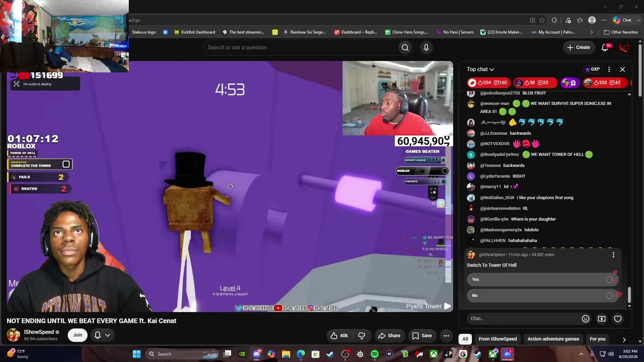This screenshot has height=362, width=644.
Task: Launch File Explorer from the taskbar
Action: (x=286, y=354)
